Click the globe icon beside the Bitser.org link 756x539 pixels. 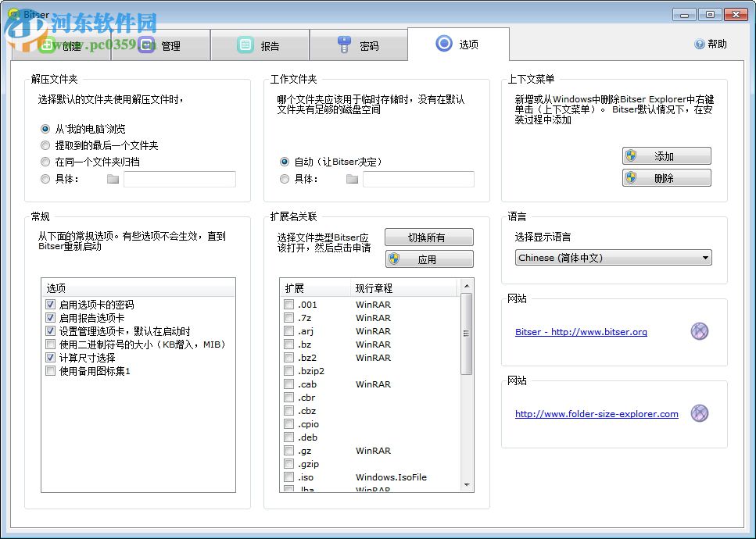pos(700,331)
